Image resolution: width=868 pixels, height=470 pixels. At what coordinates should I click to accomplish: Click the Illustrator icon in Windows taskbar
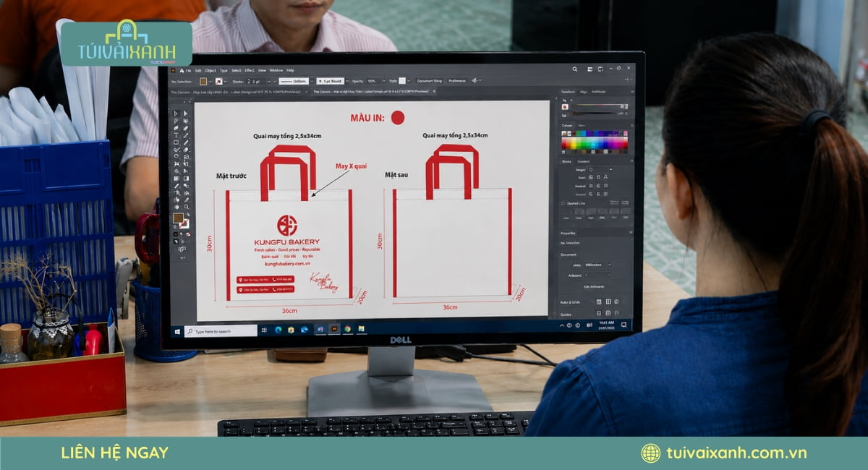pyautogui.click(x=334, y=329)
